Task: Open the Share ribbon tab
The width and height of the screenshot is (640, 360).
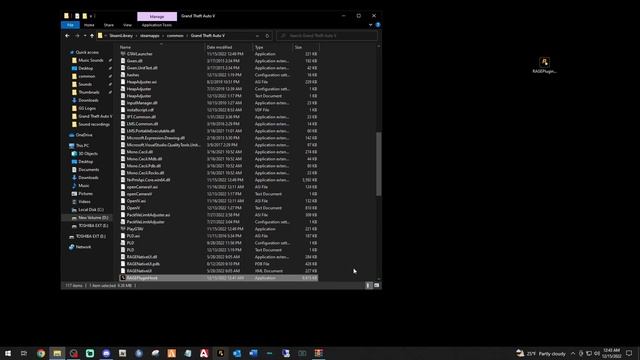Action: tap(109, 25)
